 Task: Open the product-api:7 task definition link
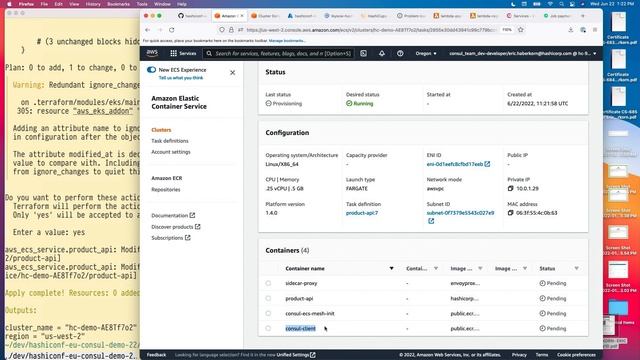click(x=362, y=213)
